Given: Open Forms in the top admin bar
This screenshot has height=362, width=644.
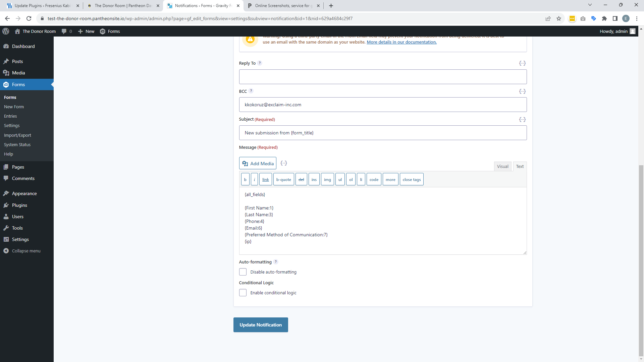Looking at the screenshot, I should pyautogui.click(x=110, y=31).
